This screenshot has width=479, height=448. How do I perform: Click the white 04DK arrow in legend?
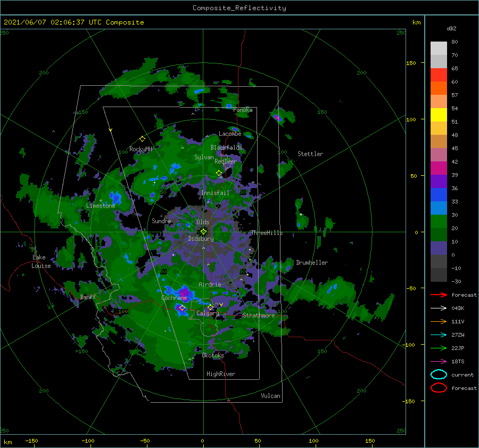pos(439,308)
